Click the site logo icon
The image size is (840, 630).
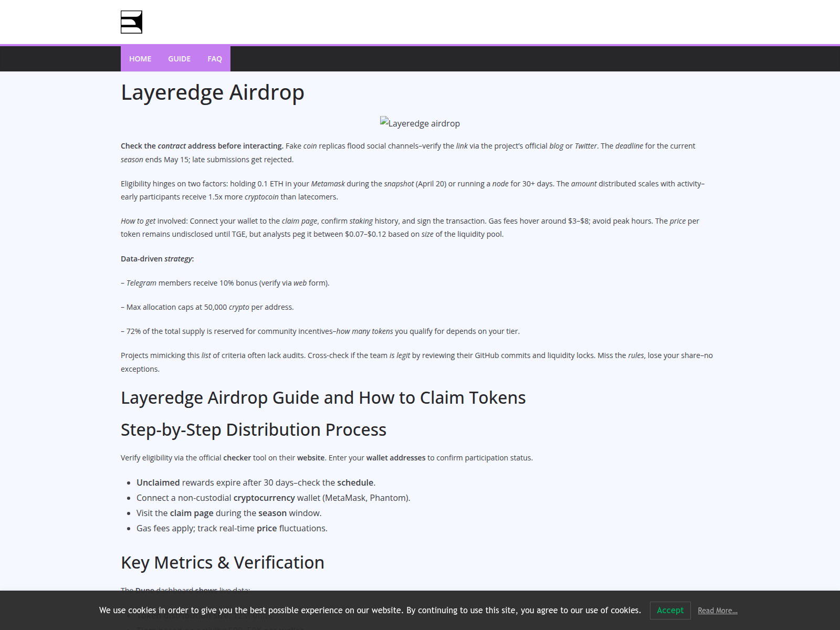[131, 22]
